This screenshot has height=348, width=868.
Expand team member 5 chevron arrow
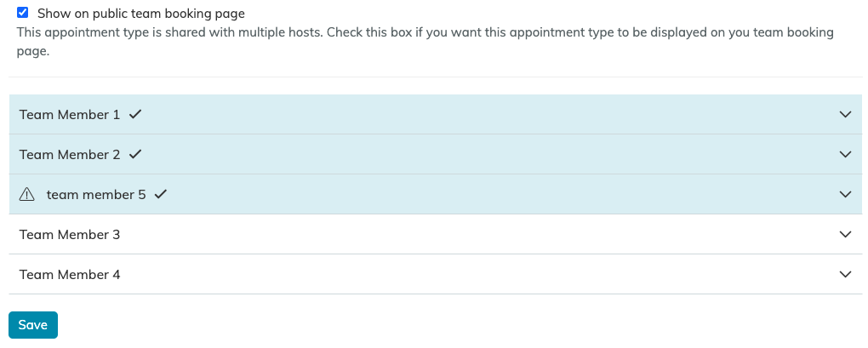[x=845, y=194]
